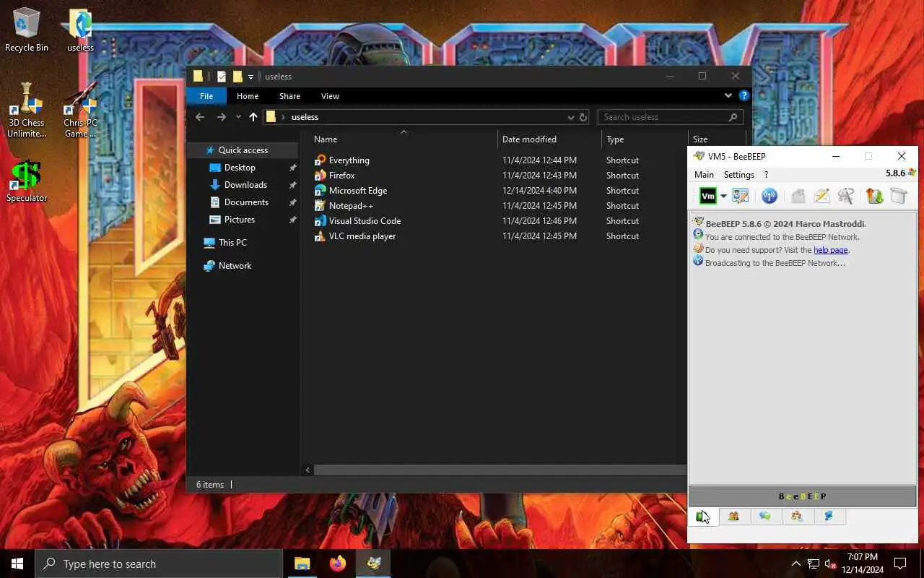Click the tools wrench icon in BeeBEEP toolbar
The image size is (924, 578).
846,196
